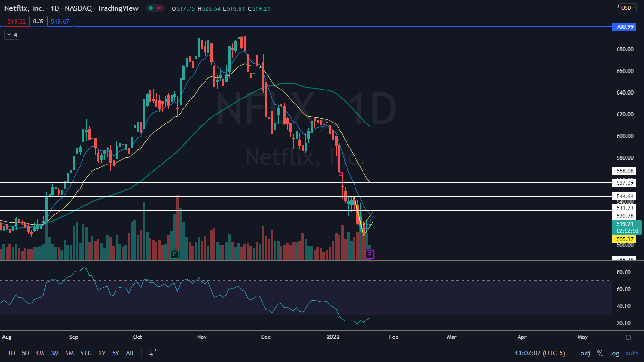
Task: Click the purple earnings E marker
Action: (x=370, y=255)
